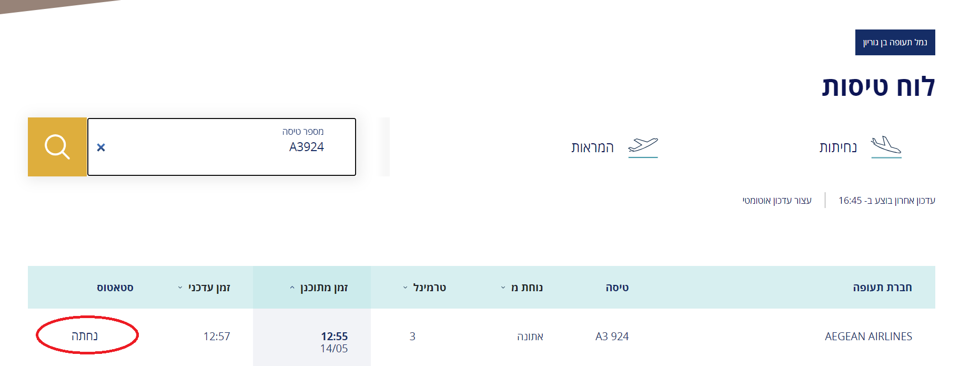Screen dimensions: 980x366
Task: Switch to the נחיתות (arrivals) tab label
Action: click(838, 147)
